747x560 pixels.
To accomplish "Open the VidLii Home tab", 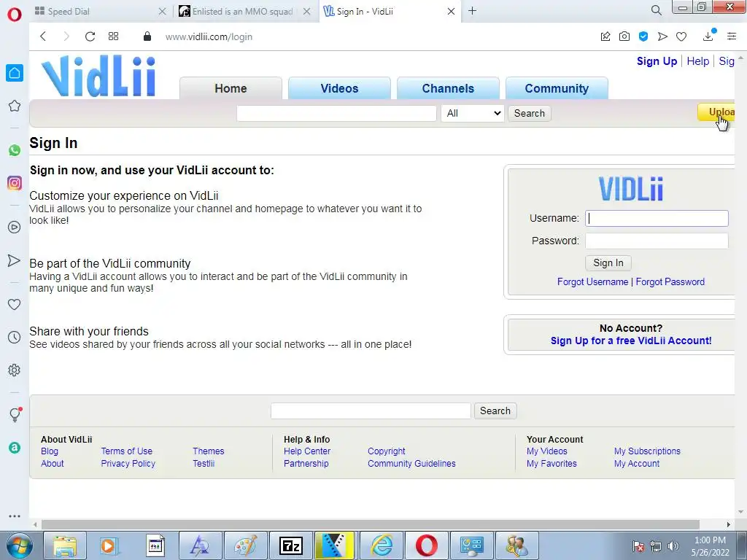I will [231, 88].
